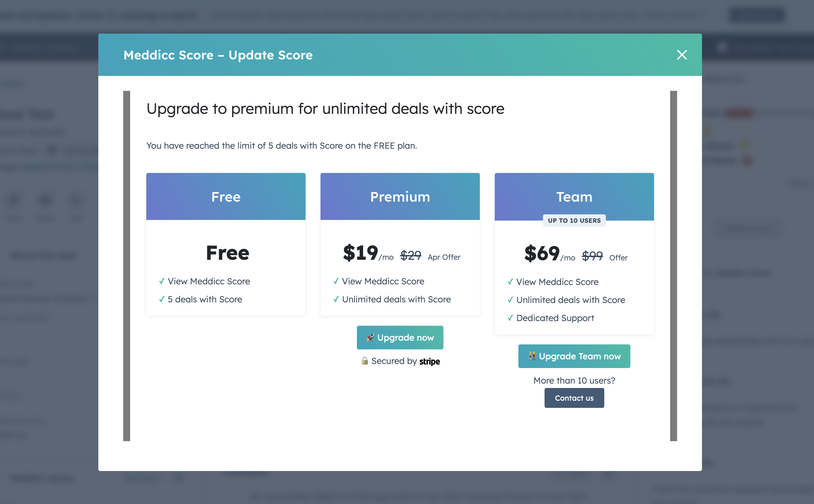Click the Stripe logo
The image size is (814, 504).
[x=429, y=361]
